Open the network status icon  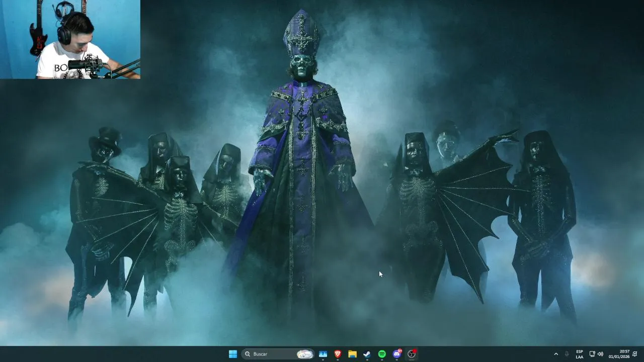(592, 354)
